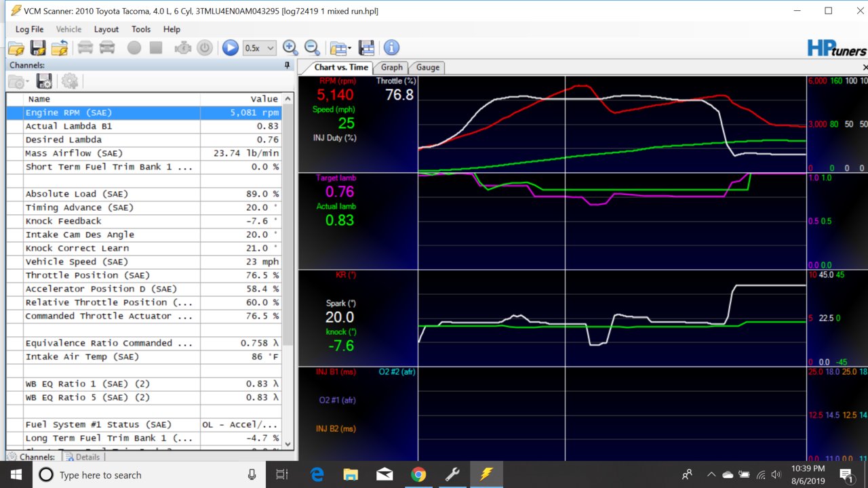
Task: Click the zoom out magnifier icon
Action: coord(312,48)
